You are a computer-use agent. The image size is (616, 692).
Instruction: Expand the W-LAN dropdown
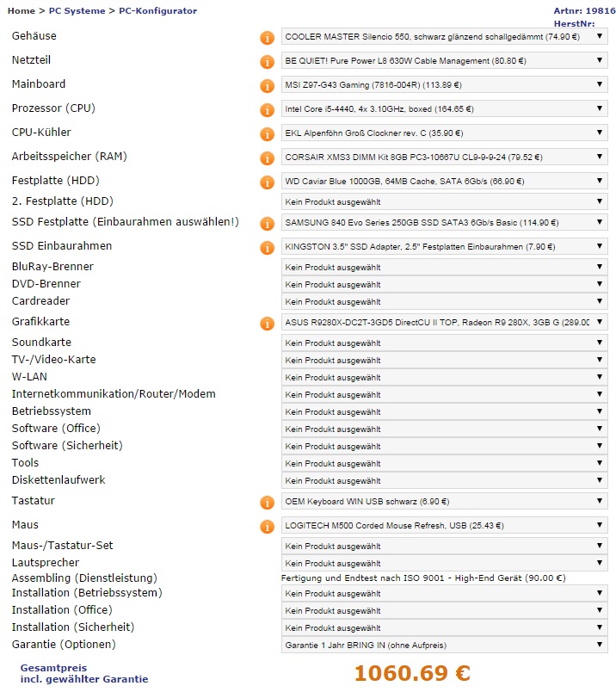(x=444, y=377)
